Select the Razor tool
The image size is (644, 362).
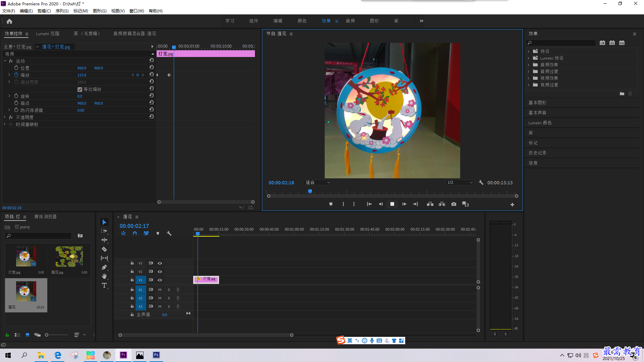coord(104,249)
